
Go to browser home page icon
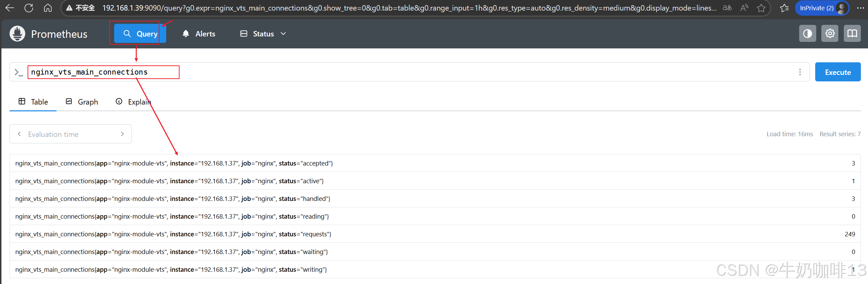48,8
